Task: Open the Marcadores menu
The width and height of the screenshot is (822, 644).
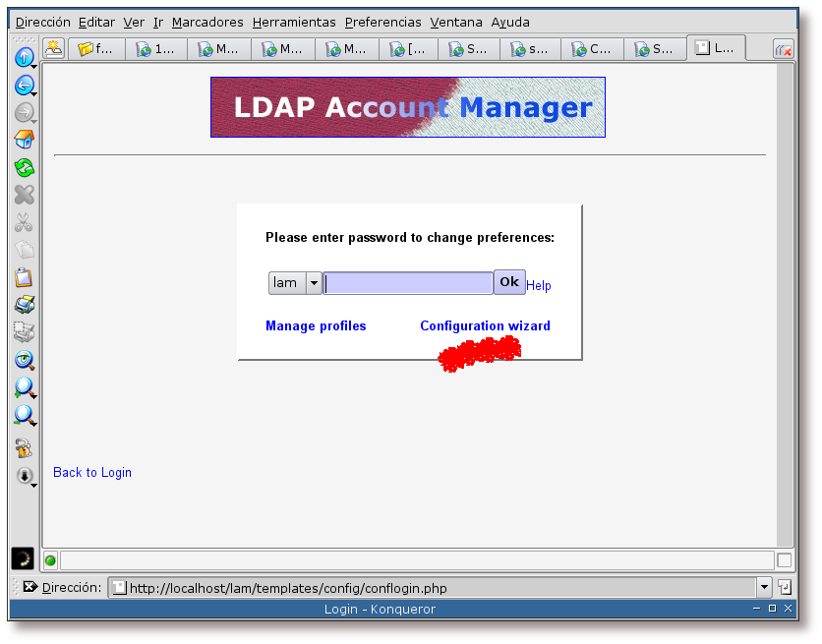Action: (206, 22)
